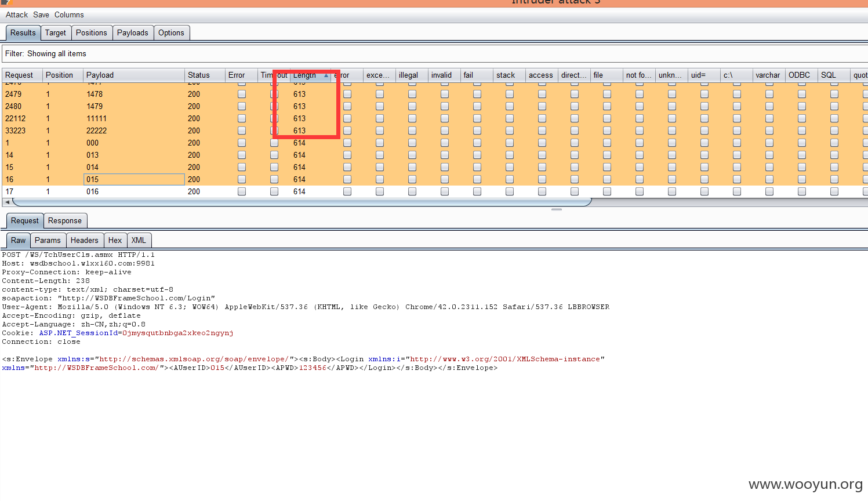
Task: Click the POST request line in raw view
Action: (x=78, y=255)
